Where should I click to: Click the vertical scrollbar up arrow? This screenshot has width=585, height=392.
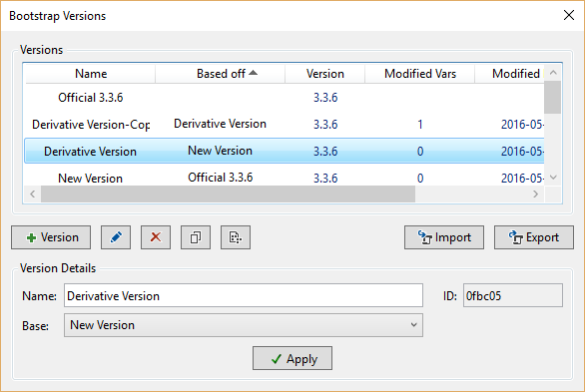pos(553,72)
